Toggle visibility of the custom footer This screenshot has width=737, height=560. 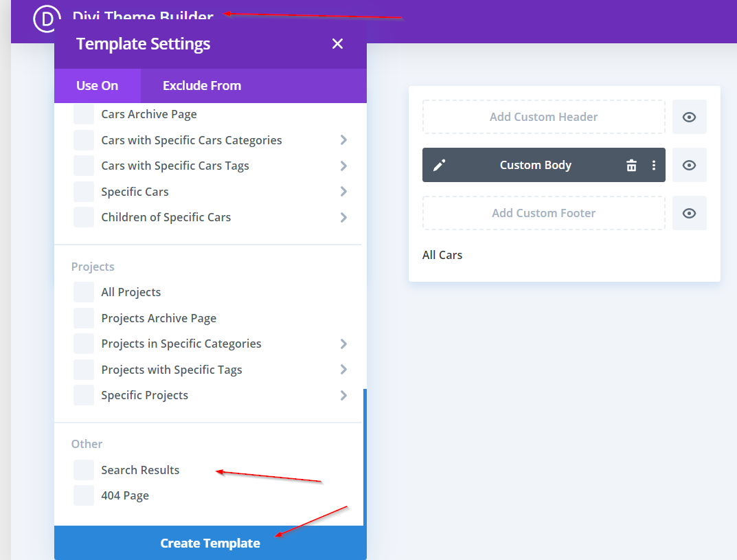(x=689, y=213)
